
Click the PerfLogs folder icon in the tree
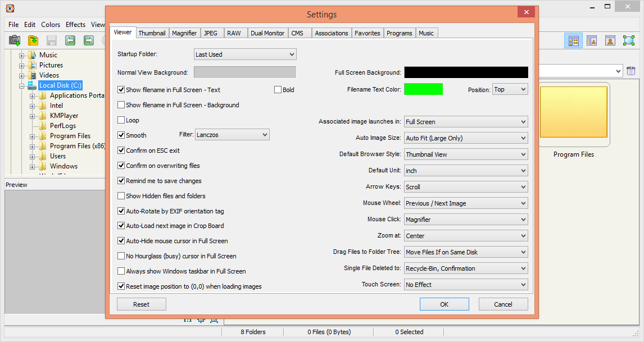[x=43, y=126]
